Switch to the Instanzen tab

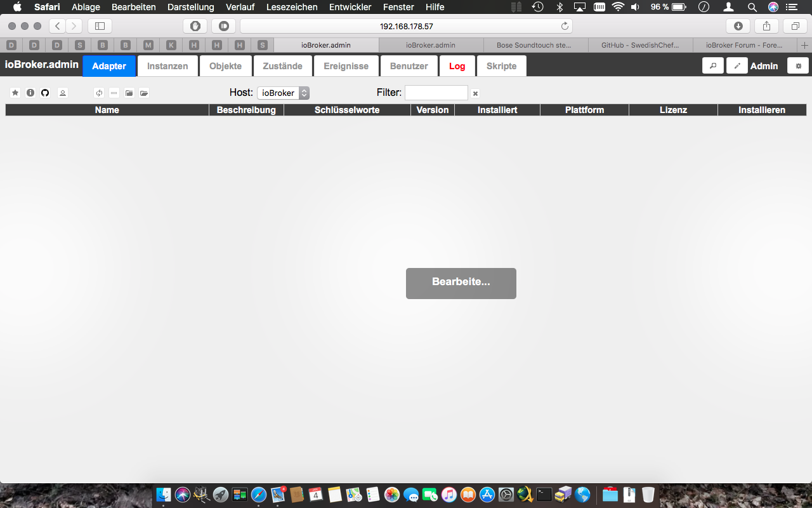point(167,66)
